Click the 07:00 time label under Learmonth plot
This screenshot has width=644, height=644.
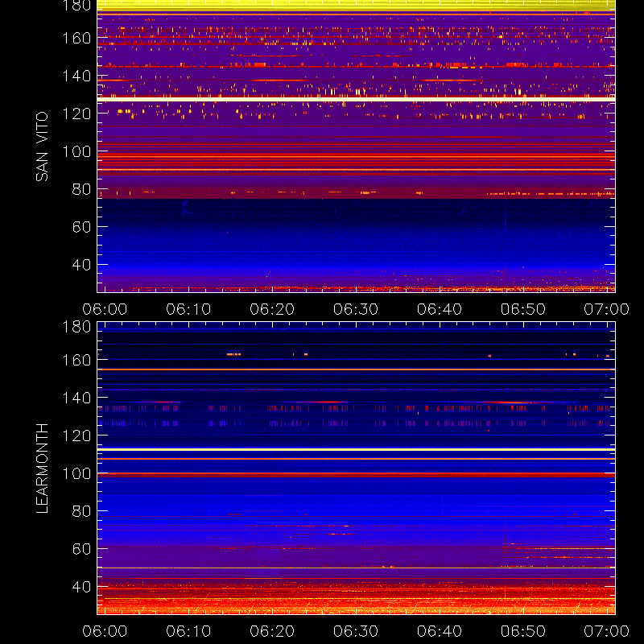607,631
